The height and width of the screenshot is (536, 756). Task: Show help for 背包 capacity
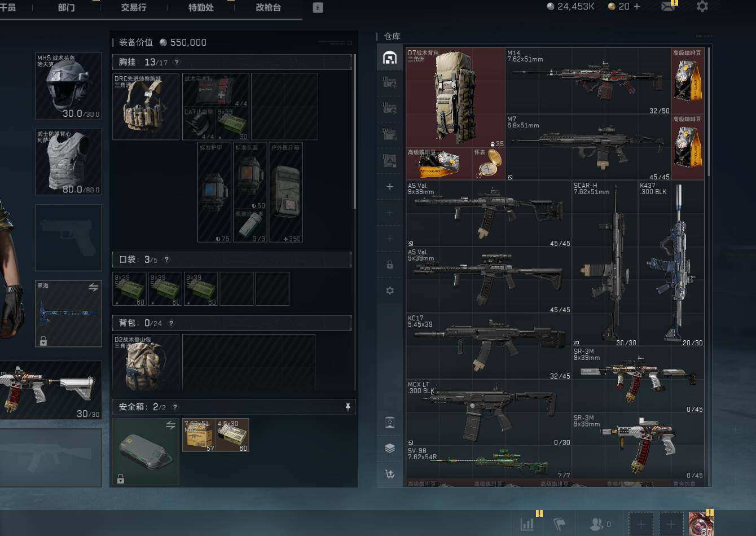point(172,323)
